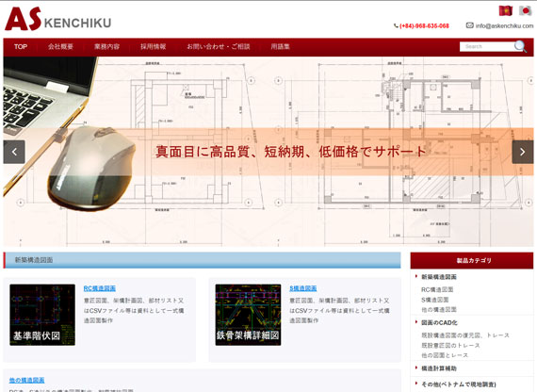Switch language via the Vietnam flag
The width and height of the screenshot is (537, 392).
tap(506, 10)
